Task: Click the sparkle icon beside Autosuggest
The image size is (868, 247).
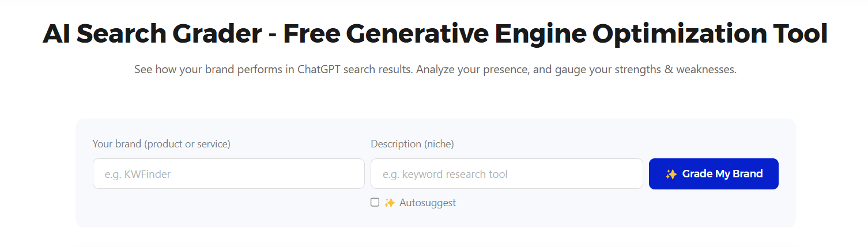Action: coord(390,203)
